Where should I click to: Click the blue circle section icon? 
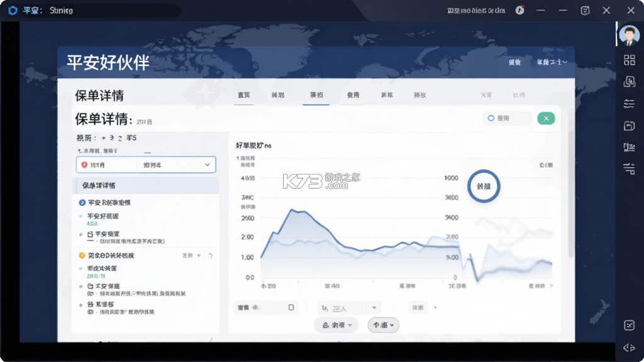[x=82, y=202]
